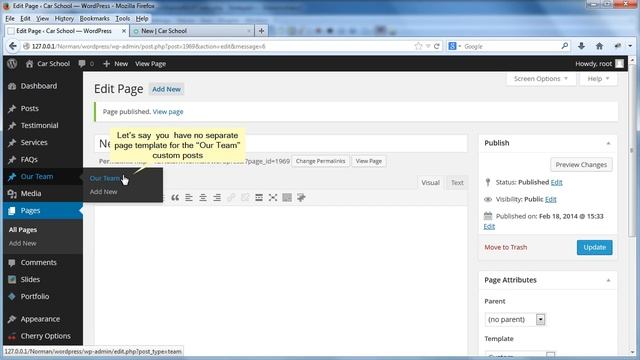Viewport: 640px width, 360px height.
Task: Open Car School site home link
Action: pos(48,64)
